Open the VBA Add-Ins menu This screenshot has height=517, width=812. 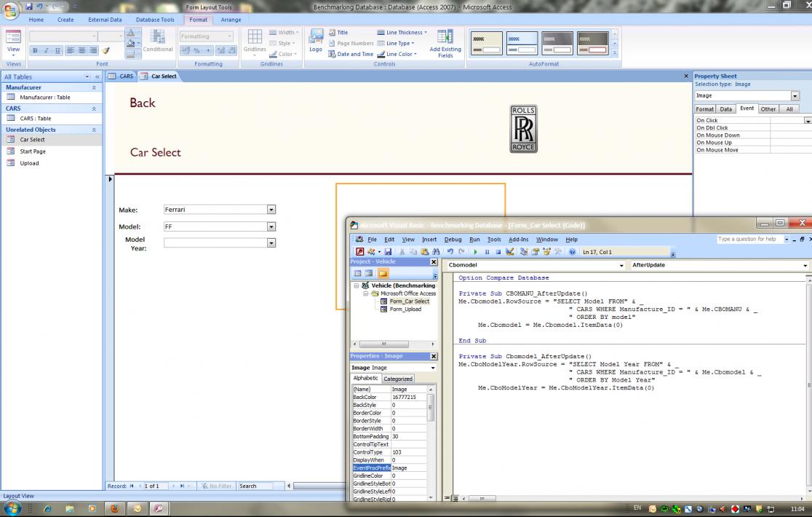pos(518,240)
